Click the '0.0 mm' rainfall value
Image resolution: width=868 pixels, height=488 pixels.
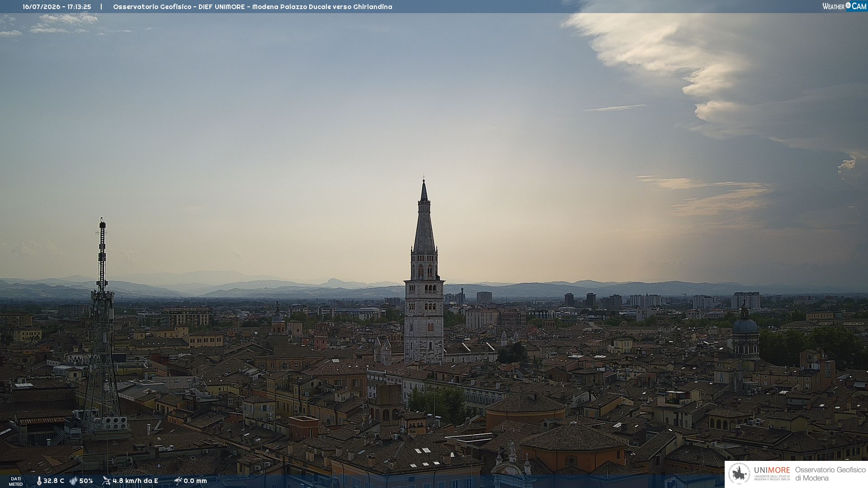point(195,481)
